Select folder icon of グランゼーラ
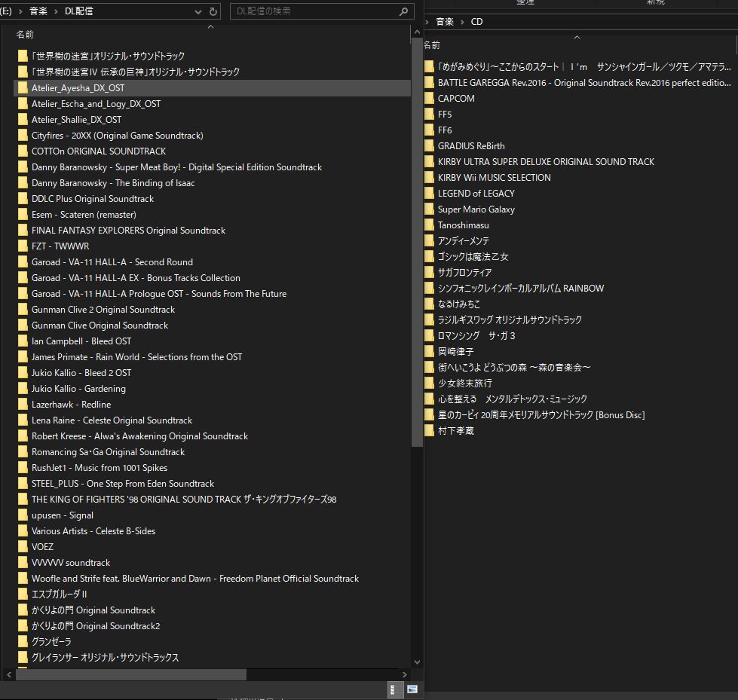 tap(23, 642)
